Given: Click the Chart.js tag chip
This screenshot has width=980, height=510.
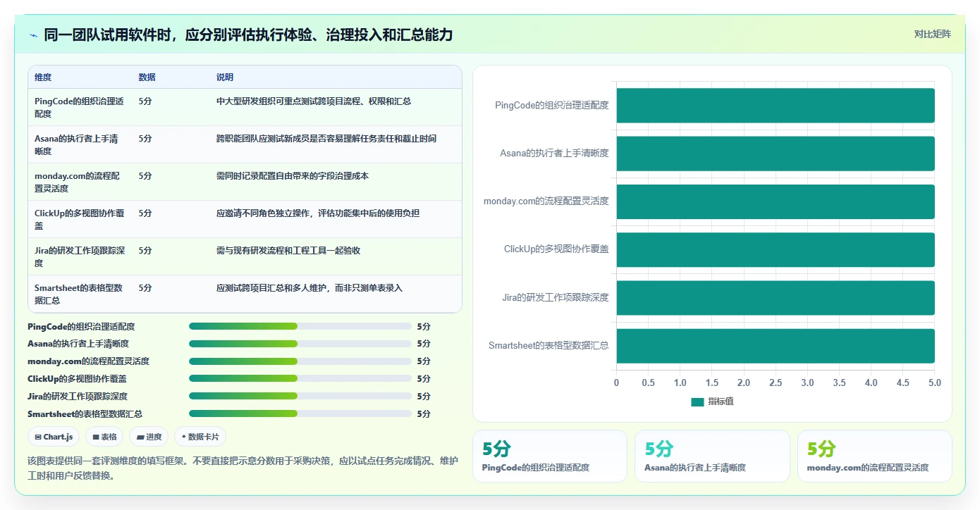Looking at the screenshot, I should (x=54, y=437).
